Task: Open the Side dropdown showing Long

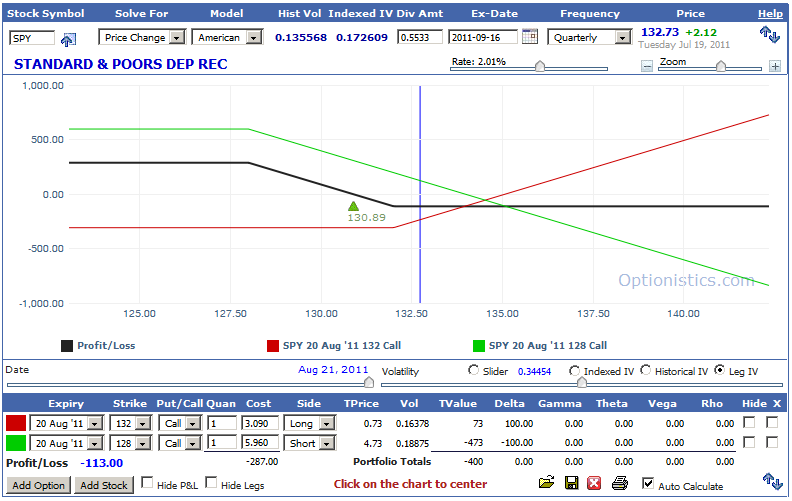Action: [310, 423]
